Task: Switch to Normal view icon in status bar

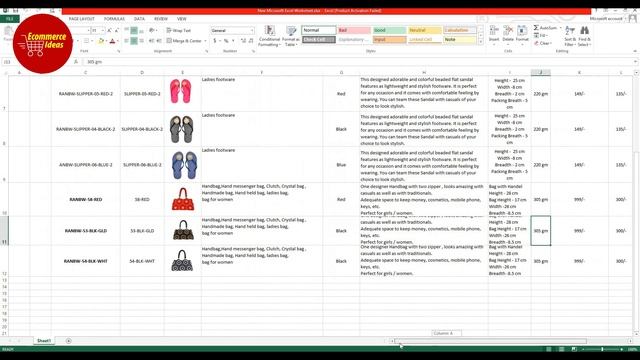Action: [549, 349]
